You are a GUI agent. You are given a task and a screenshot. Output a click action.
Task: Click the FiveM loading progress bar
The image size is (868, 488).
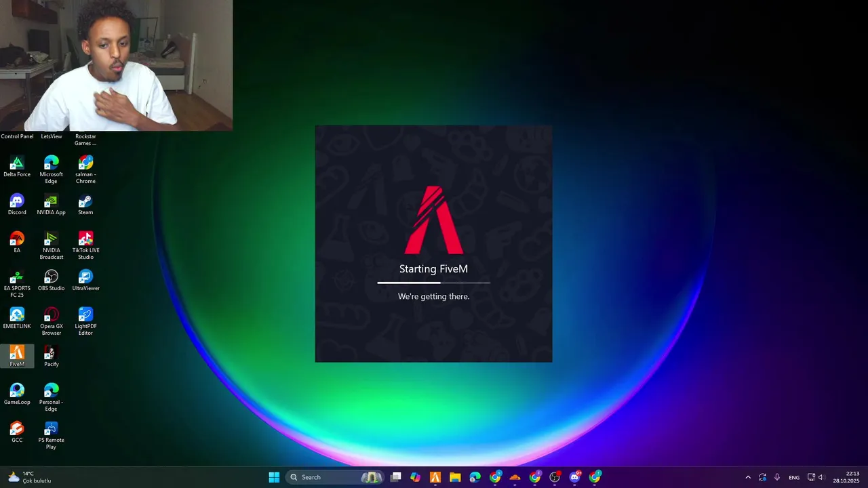[434, 283]
